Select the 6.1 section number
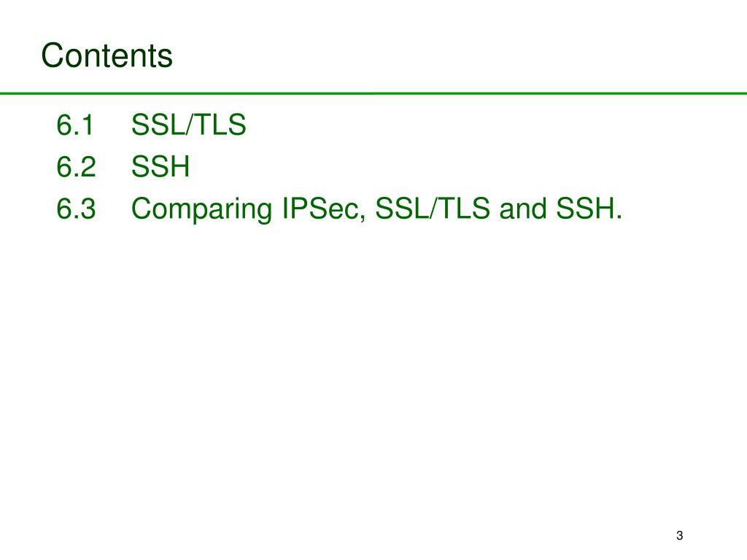 pos(75,125)
